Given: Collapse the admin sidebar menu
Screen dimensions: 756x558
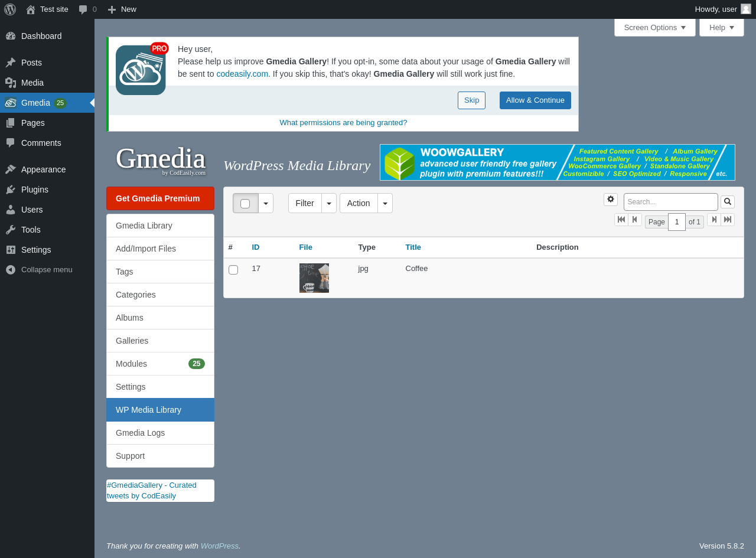Looking at the screenshot, I should [47, 270].
